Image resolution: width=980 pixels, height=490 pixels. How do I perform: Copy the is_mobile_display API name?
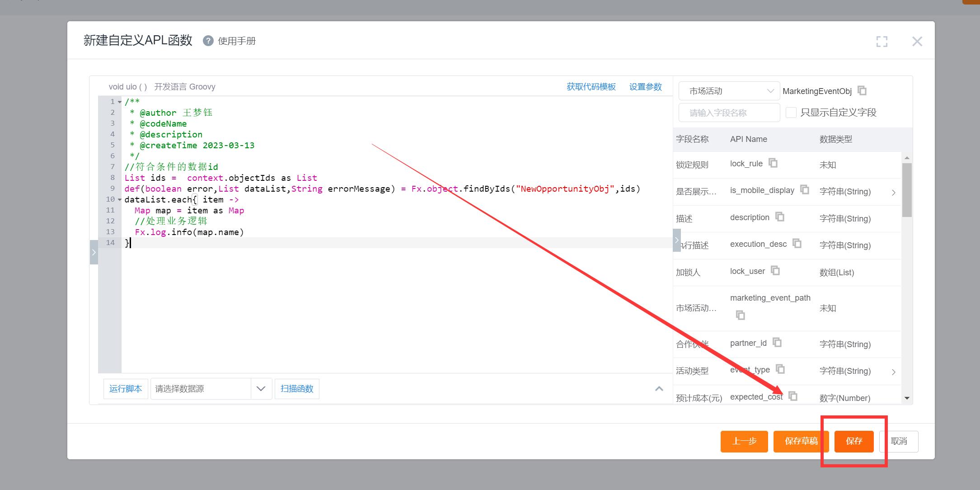click(805, 189)
